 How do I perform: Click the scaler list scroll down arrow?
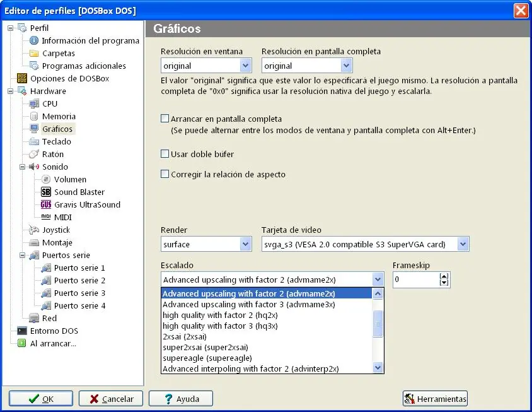(x=378, y=367)
